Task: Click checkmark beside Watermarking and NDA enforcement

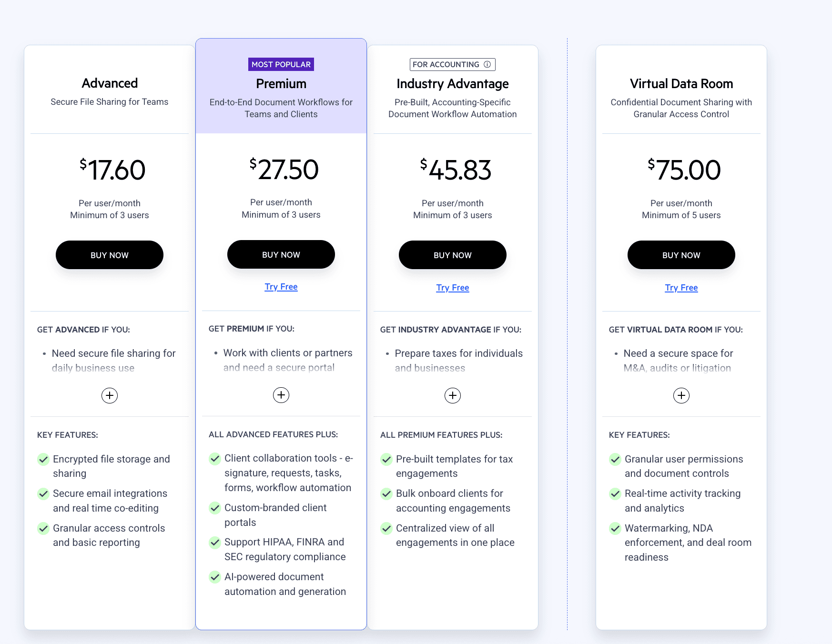Action: pos(615,529)
